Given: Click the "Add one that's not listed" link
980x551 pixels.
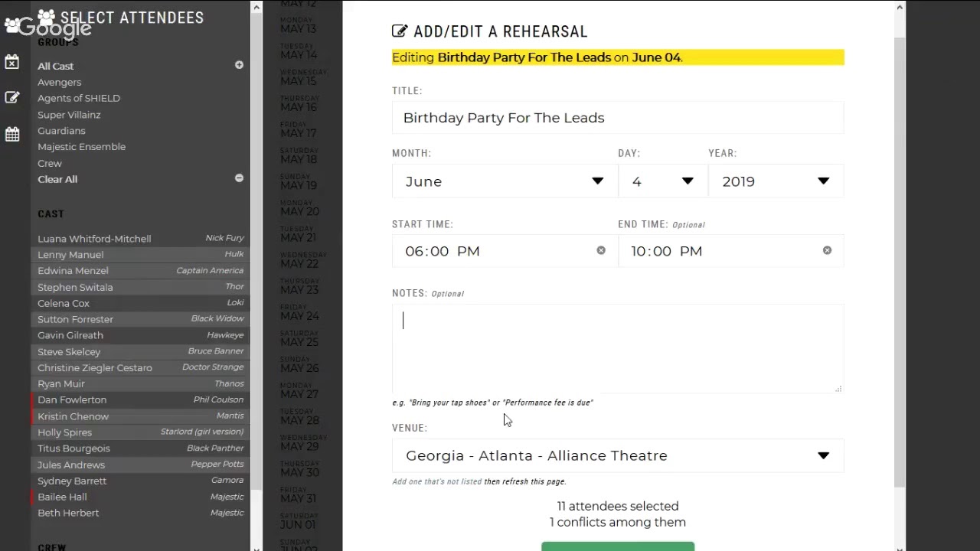Looking at the screenshot, I should tap(436, 482).
